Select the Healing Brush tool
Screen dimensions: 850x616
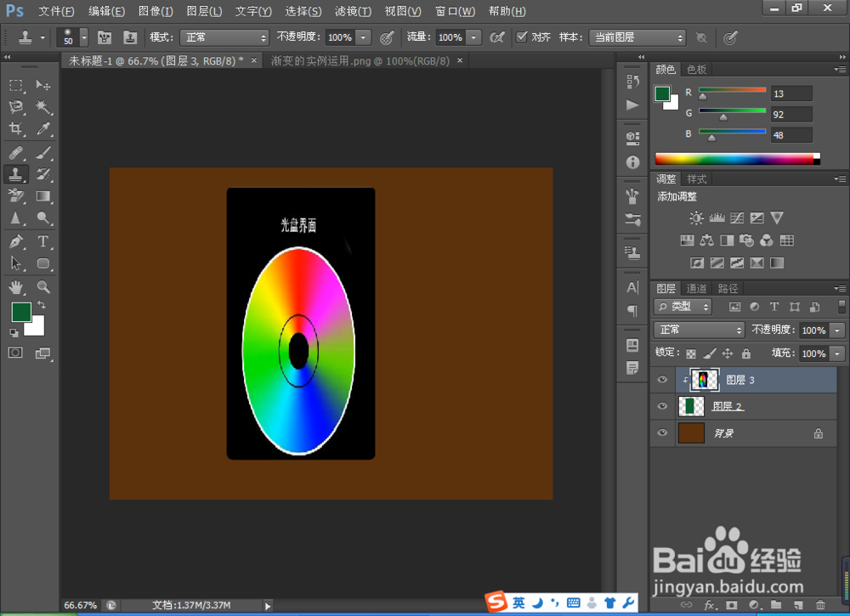click(15, 153)
